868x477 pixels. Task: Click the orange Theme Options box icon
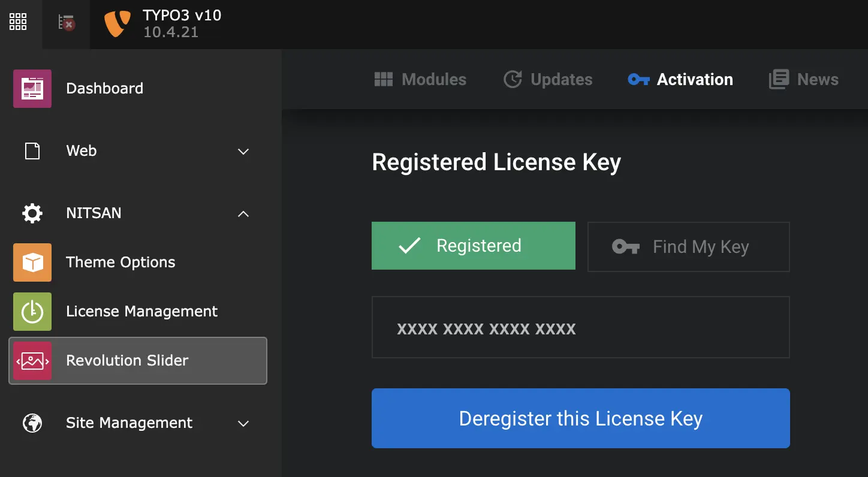(32, 262)
